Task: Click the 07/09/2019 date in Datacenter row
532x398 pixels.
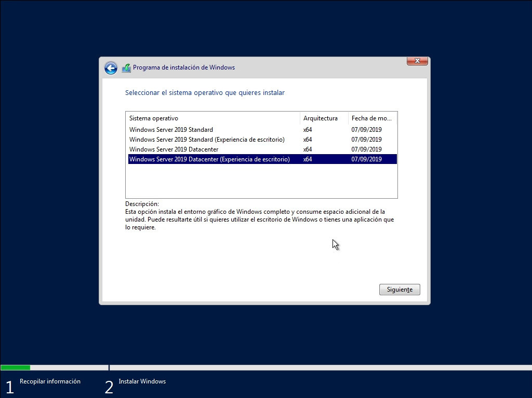Action: click(366, 149)
